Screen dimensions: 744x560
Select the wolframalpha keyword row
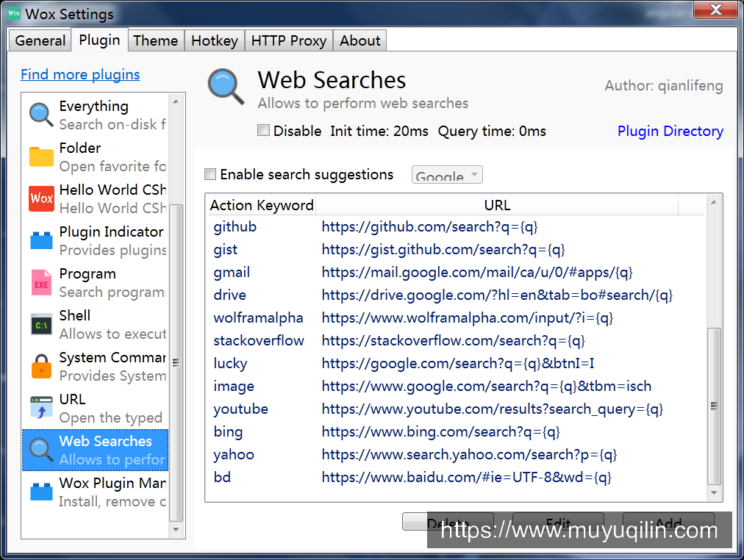pos(456,317)
